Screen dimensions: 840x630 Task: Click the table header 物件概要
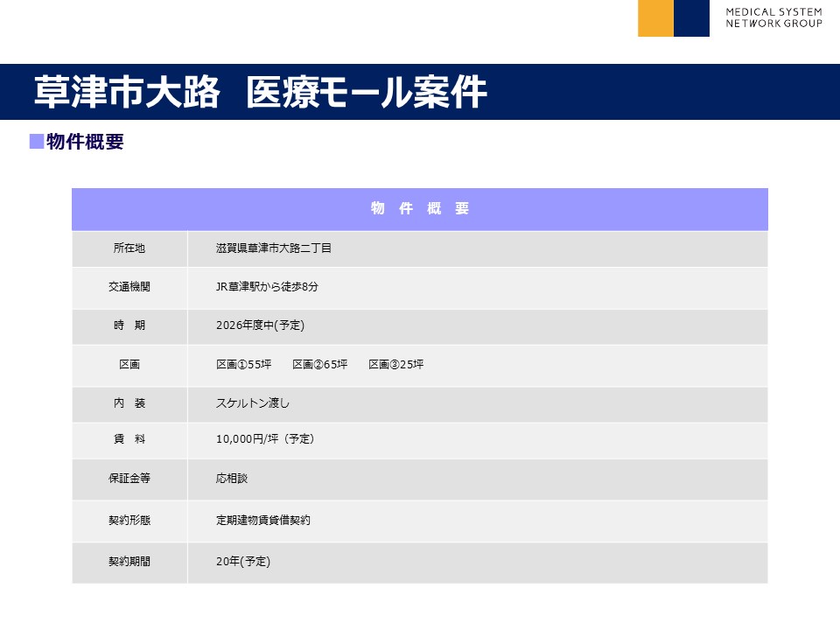(x=420, y=208)
